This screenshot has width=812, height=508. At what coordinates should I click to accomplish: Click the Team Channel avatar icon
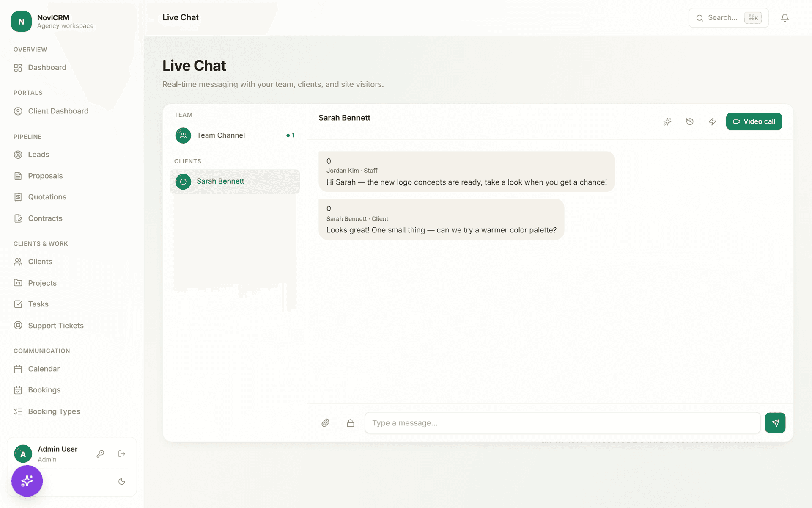183,135
